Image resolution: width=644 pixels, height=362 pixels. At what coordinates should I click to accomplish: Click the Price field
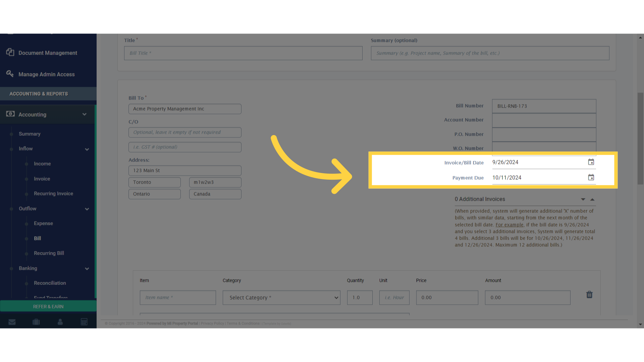click(x=447, y=298)
